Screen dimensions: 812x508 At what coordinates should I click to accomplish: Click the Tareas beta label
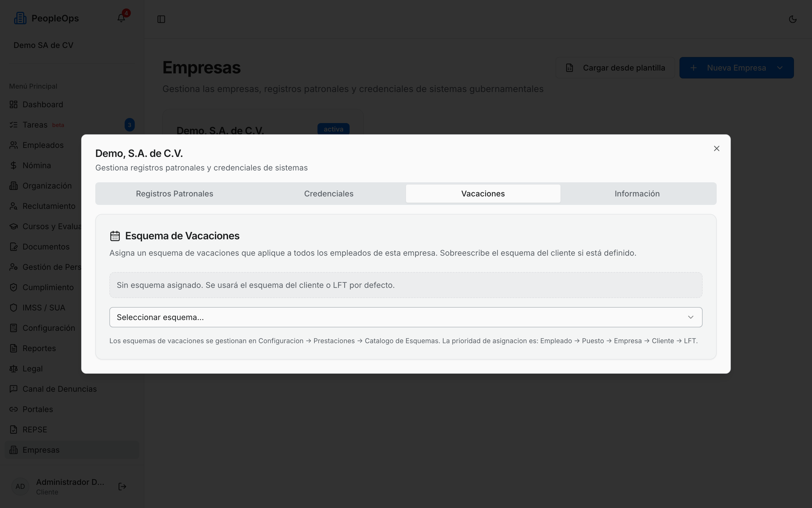(x=58, y=125)
